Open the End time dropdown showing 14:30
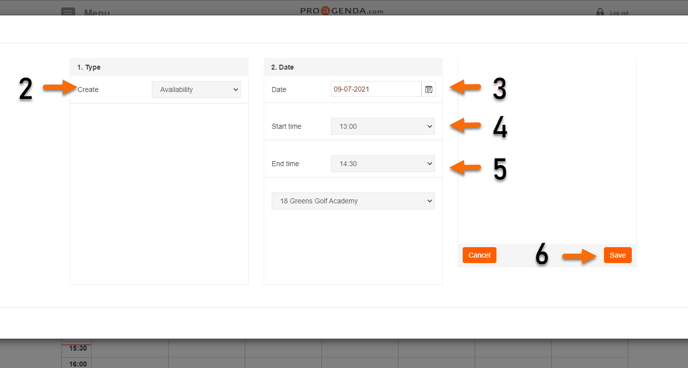 pos(383,164)
